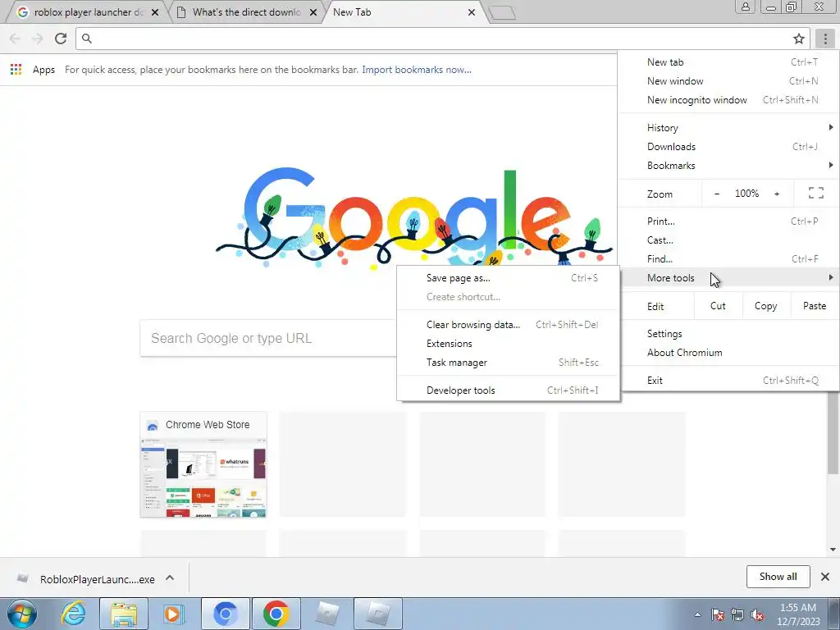Image resolution: width=840 pixels, height=630 pixels.
Task: Open About Chromium
Action: click(728, 353)
